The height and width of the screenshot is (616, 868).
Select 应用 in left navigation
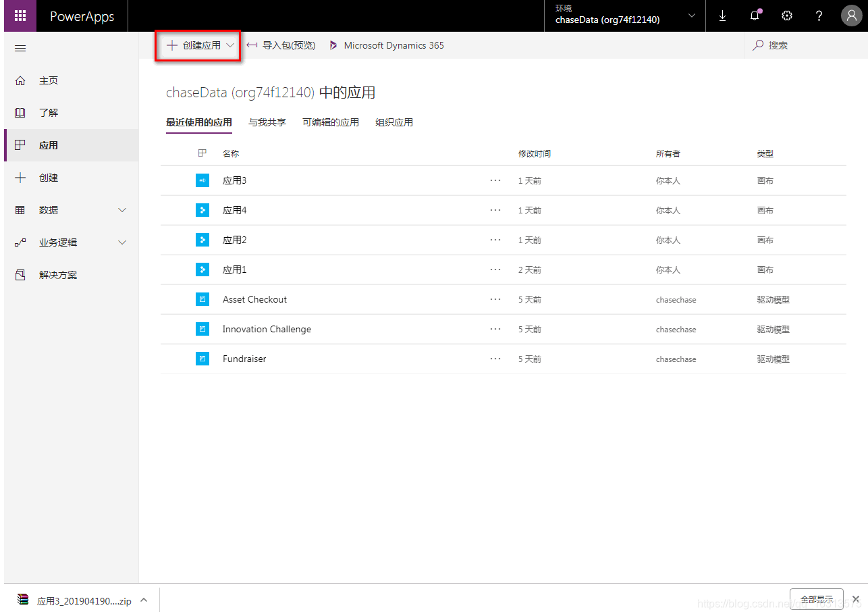point(72,145)
